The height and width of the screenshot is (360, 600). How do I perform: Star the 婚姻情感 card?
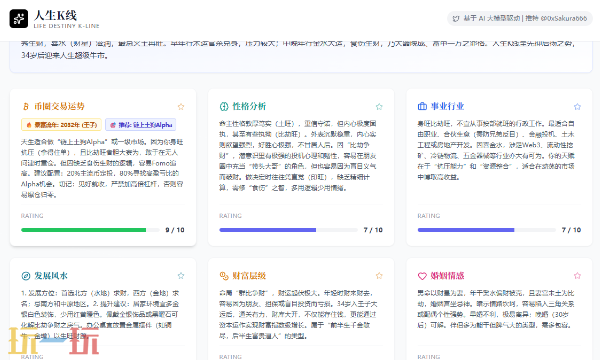(577, 276)
